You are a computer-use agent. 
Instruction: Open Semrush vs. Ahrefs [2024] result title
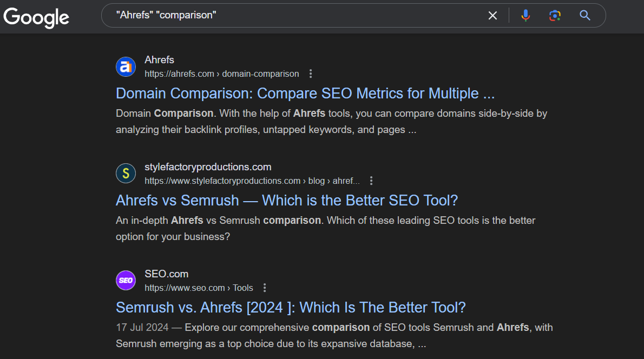click(291, 307)
